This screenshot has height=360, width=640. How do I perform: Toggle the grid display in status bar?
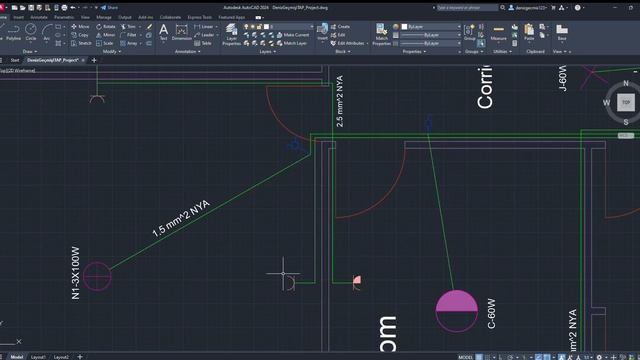(x=479, y=357)
